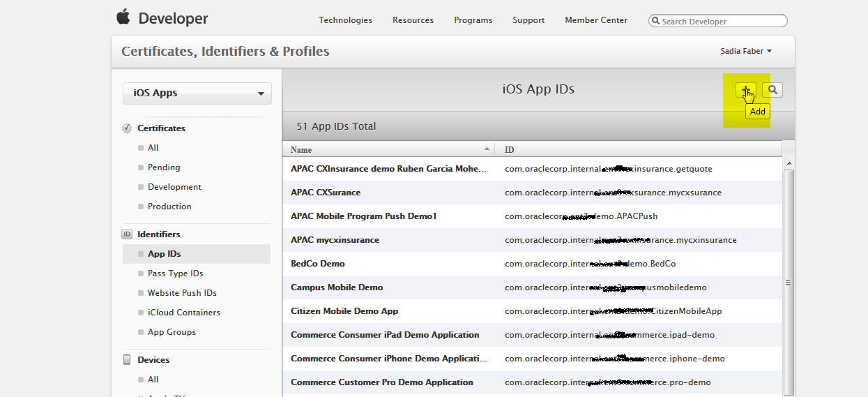The image size is (868, 397).
Task: Click the ID ending in .iphone-demo
Action: (x=615, y=359)
